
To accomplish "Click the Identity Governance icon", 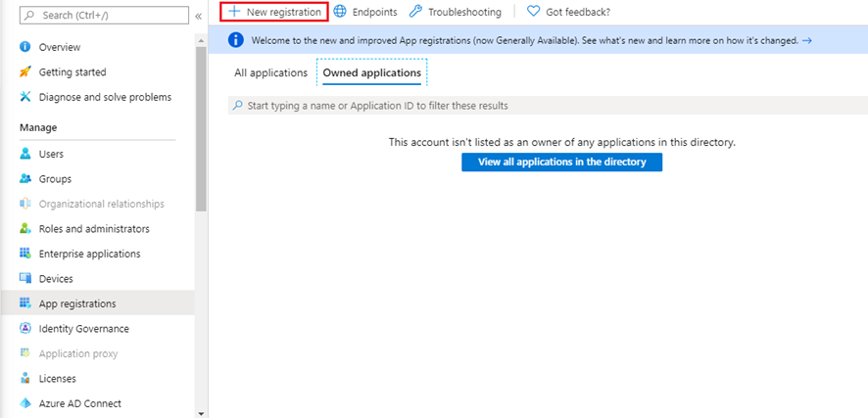I will 24,328.
